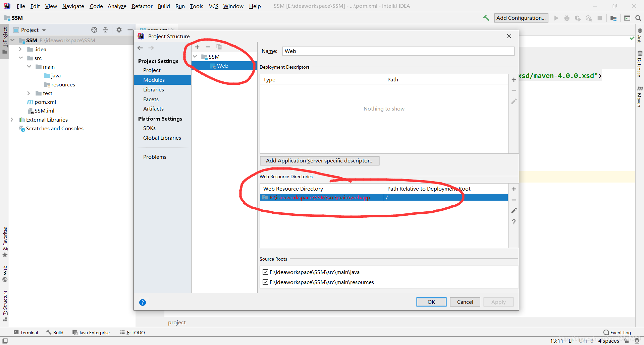Click the remove module minus icon
The height and width of the screenshot is (345, 644).
click(208, 47)
